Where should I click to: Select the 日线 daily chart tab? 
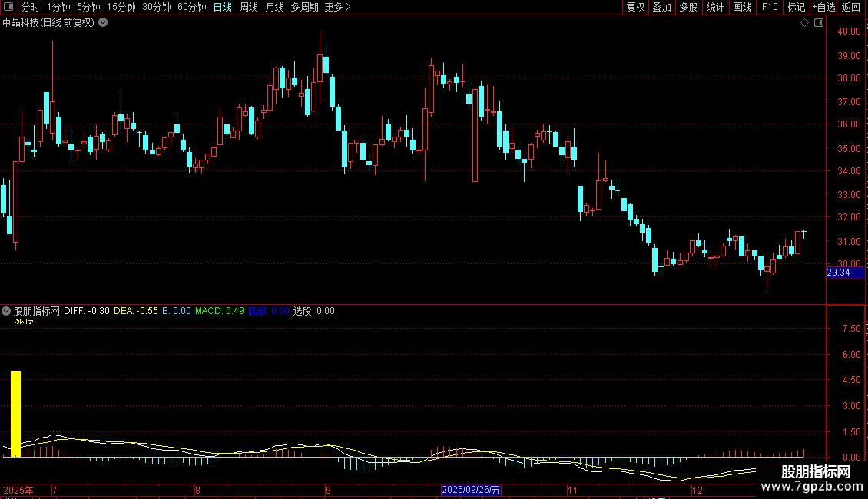click(x=223, y=7)
